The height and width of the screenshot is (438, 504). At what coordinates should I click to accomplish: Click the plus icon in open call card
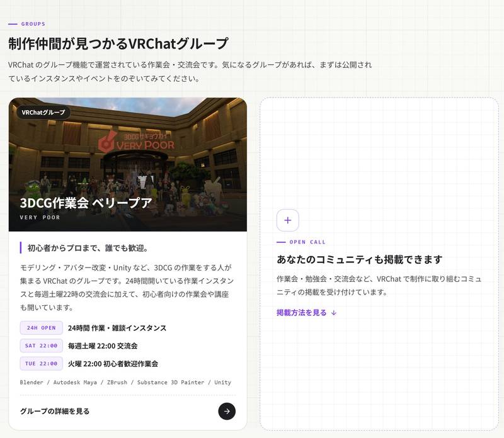(288, 220)
